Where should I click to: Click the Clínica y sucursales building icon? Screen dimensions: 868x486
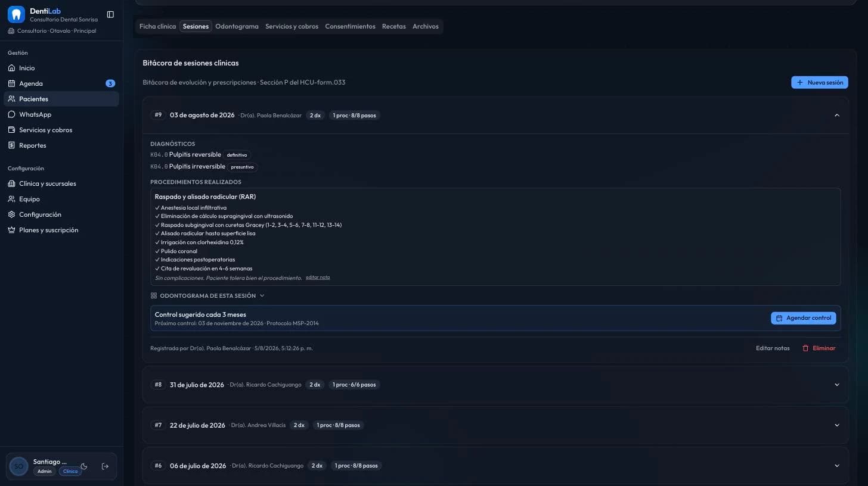(x=11, y=183)
